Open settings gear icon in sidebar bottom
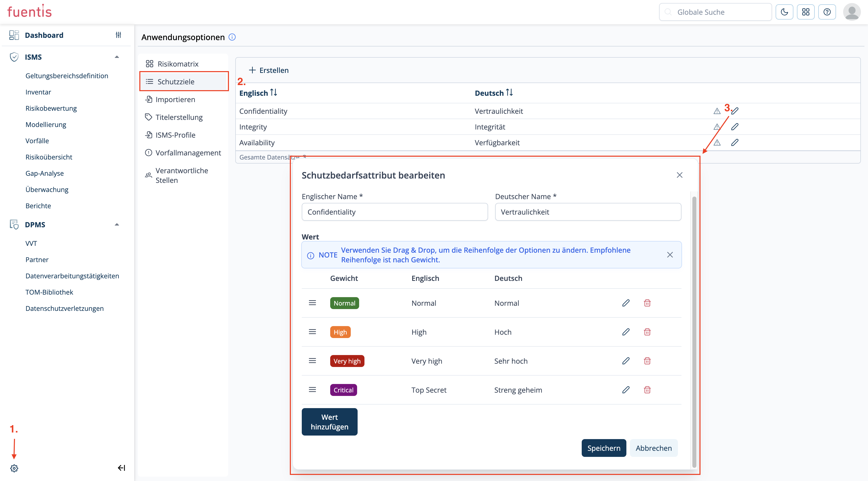The height and width of the screenshot is (481, 868). click(x=14, y=468)
